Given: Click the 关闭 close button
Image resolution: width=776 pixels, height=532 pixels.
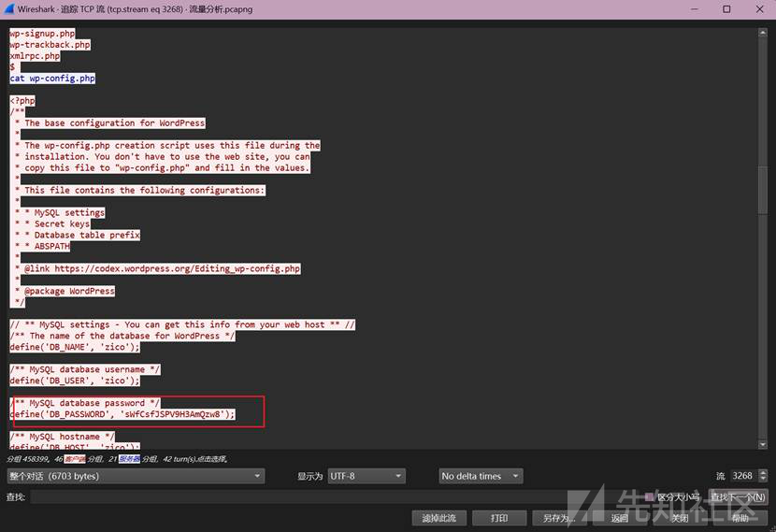Looking at the screenshot, I should tap(680, 518).
